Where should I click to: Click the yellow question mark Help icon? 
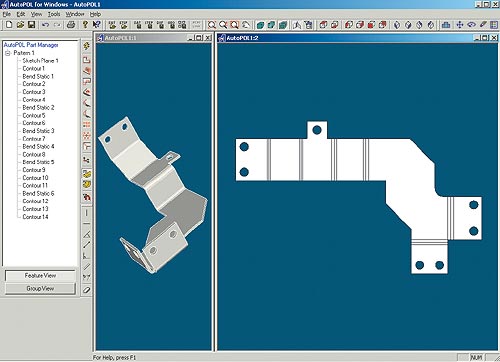pyautogui.click(x=85, y=25)
